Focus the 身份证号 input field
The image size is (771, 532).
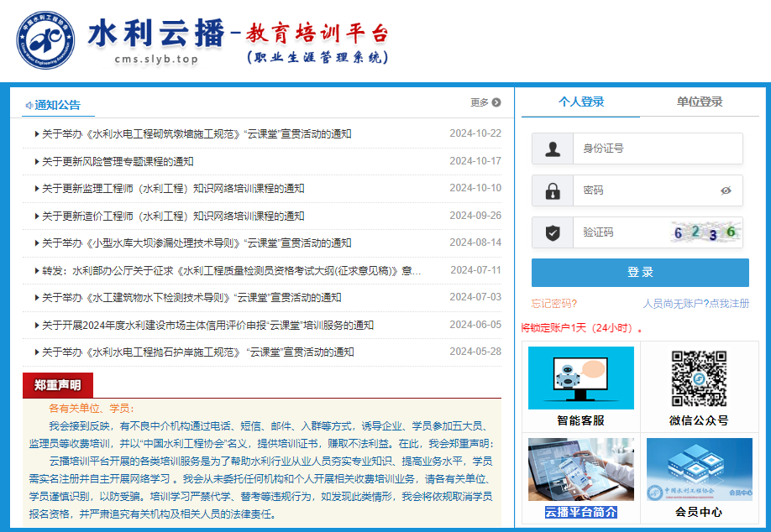[x=658, y=149]
